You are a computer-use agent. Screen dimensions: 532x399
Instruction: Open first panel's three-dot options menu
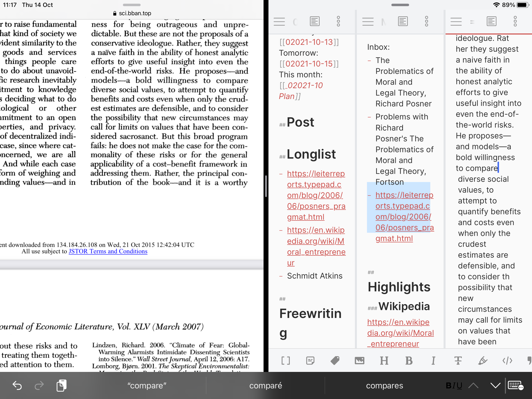(x=338, y=21)
